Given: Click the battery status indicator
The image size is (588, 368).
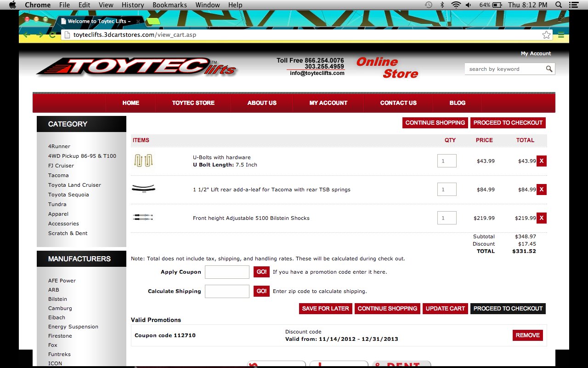Looking at the screenshot, I should (491, 5).
